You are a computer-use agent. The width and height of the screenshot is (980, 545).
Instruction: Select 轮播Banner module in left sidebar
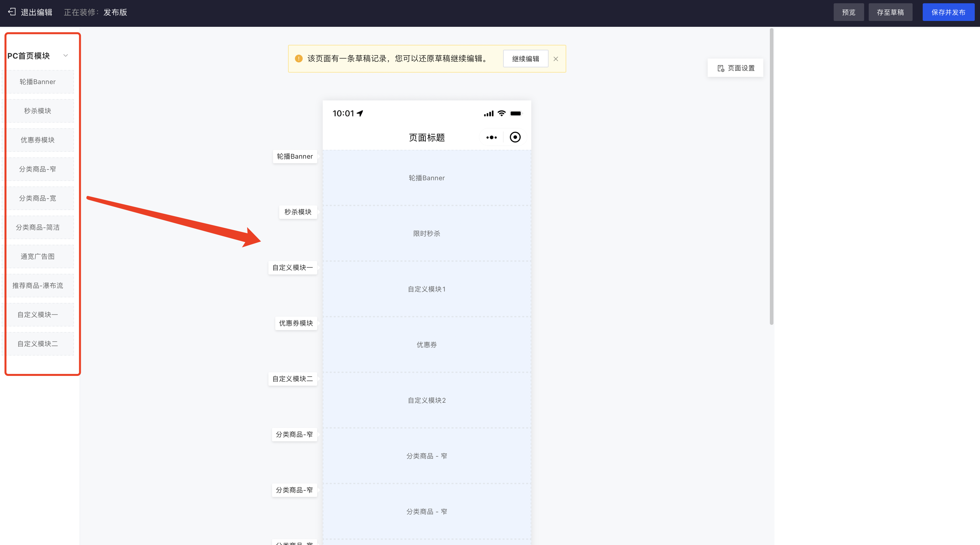[x=38, y=82]
